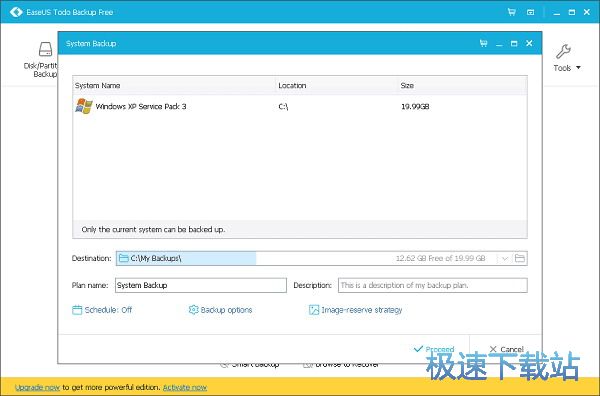Open Image-reserve strategy
Screen dimensions: 600x396
coord(355,310)
